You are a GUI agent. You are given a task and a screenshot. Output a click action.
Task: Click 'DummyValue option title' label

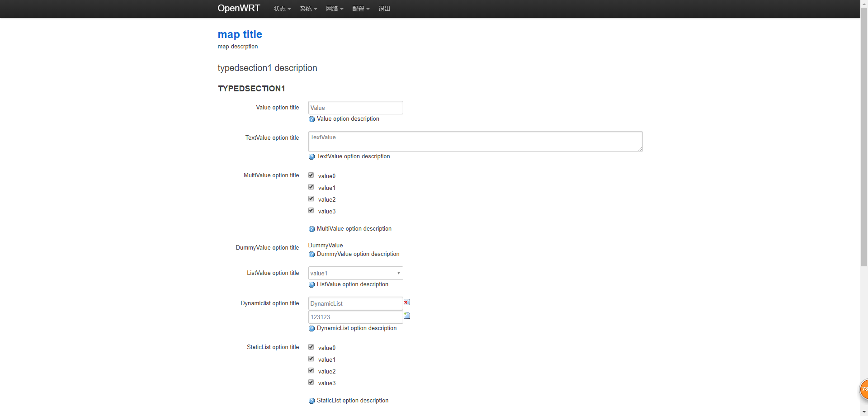[267, 248]
